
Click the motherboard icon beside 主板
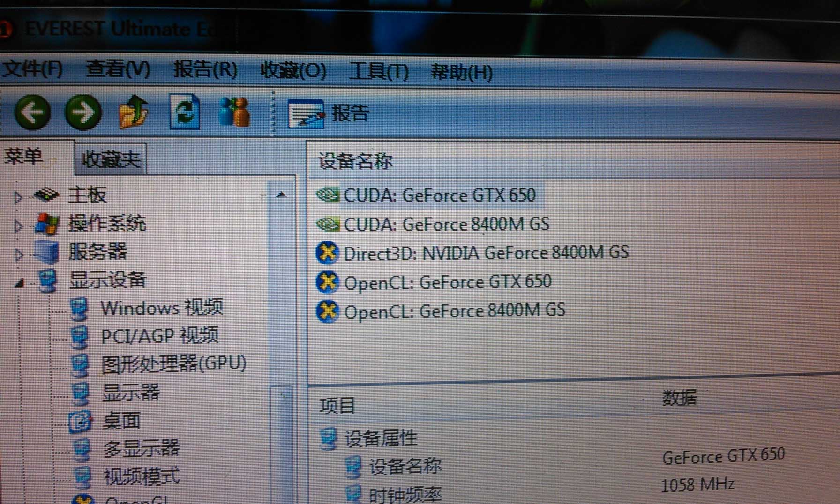tap(47, 194)
